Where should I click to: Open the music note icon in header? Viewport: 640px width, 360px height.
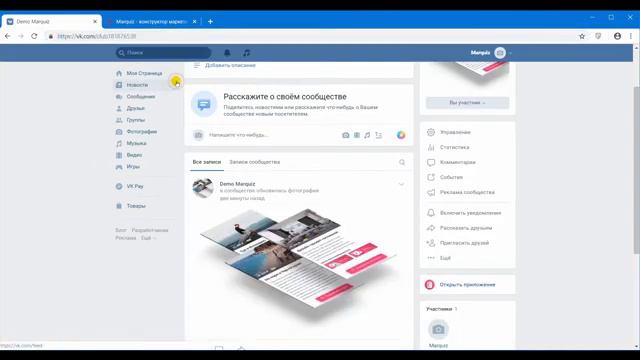(247, 53)
